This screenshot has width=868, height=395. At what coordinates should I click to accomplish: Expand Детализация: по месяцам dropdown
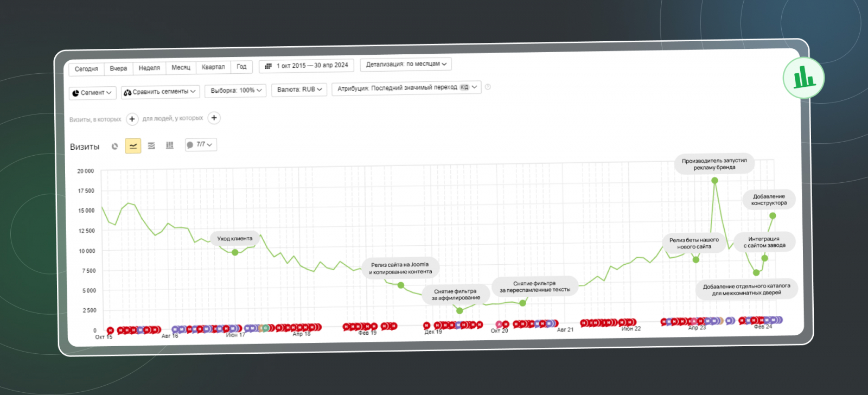[406, 64]
